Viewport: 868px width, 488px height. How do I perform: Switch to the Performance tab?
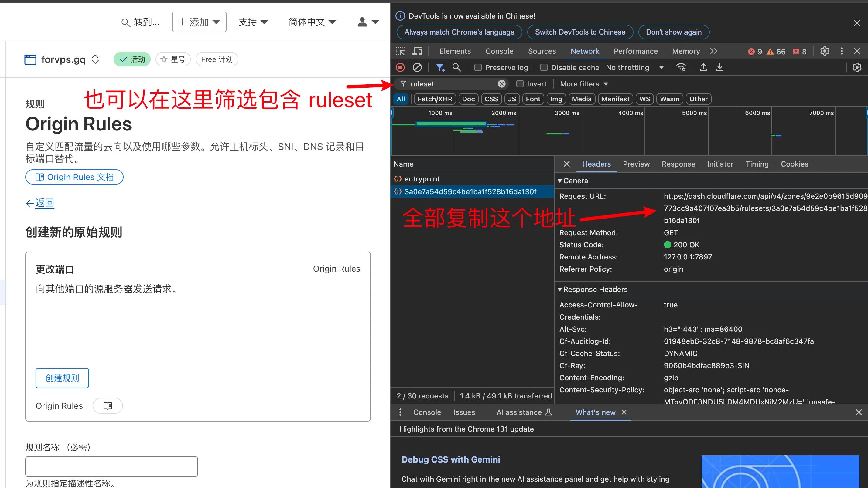tap(635, 51)
